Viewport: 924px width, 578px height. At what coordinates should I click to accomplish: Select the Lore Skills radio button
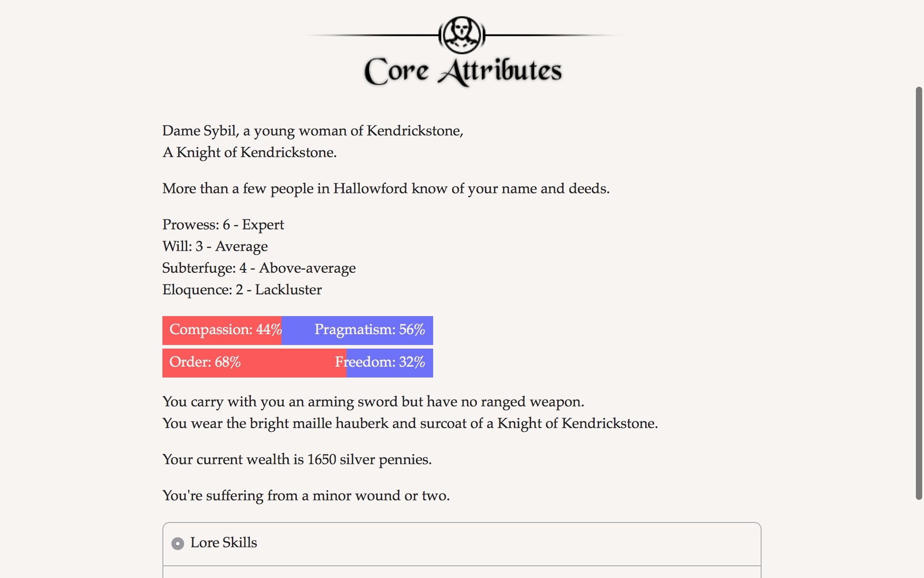178,543
